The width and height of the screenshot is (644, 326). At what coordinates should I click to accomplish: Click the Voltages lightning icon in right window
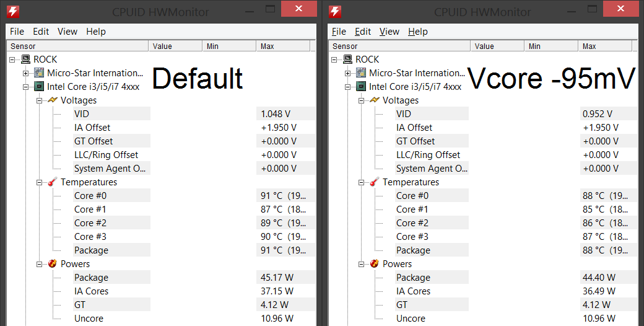(x=375, y=100)
